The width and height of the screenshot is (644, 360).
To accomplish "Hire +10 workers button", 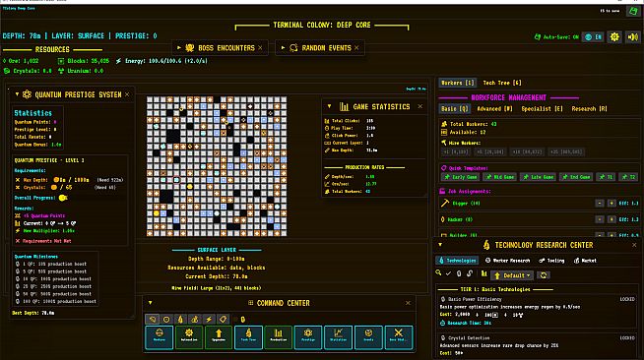I will [527, 152].
